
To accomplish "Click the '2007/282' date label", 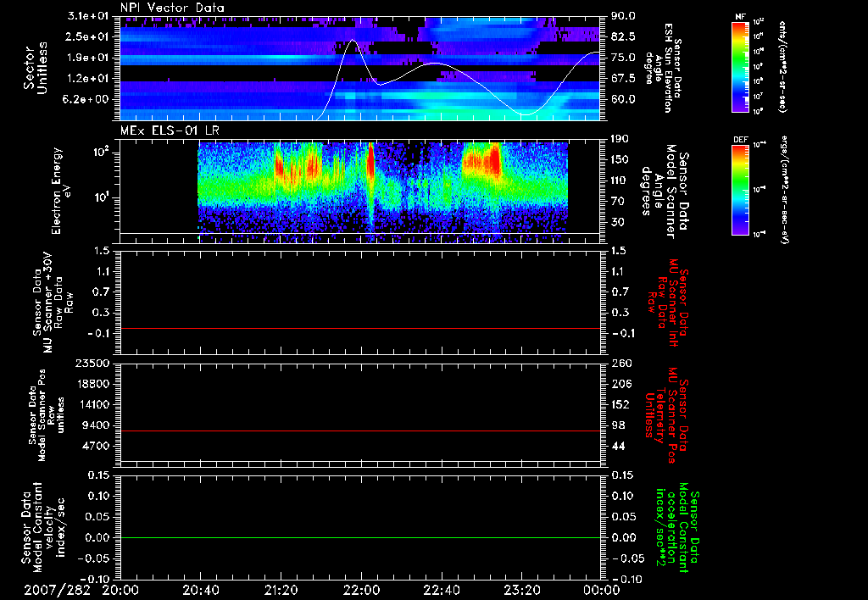I will 57,590.
